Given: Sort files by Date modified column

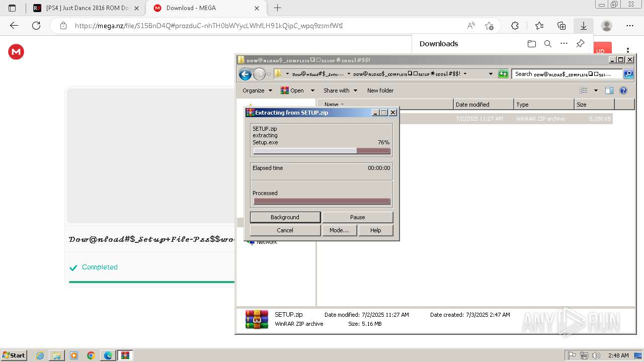Looking at the screenshot, I should point(484,105).
